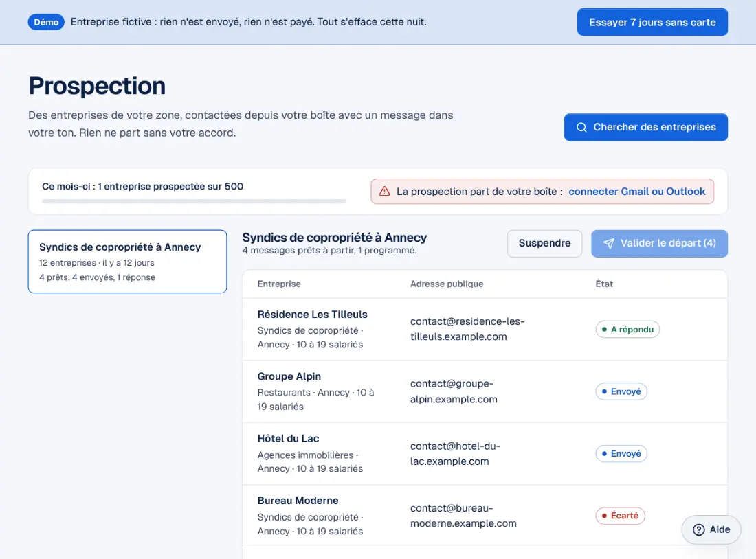Select the Hôtel du Lac company name
The height and width of the screenshot is (559, 756).
[x=288, y=439]
